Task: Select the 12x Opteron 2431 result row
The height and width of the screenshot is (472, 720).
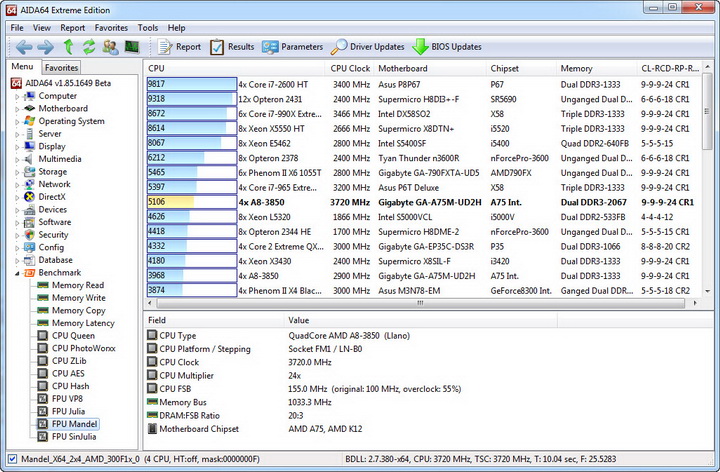Action: (422, 99)
